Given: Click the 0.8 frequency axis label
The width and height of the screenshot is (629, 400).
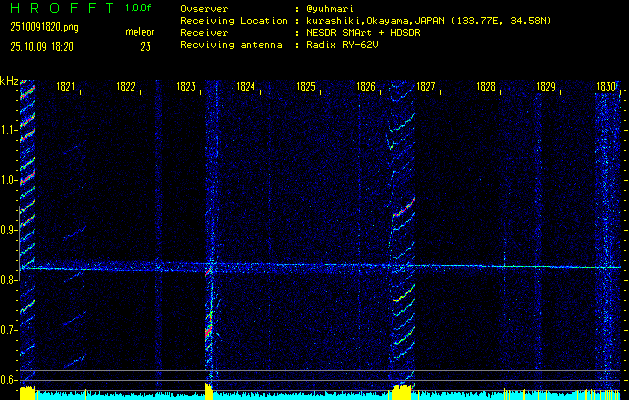Looking at the screenshot, I should [x=9, y=280].
